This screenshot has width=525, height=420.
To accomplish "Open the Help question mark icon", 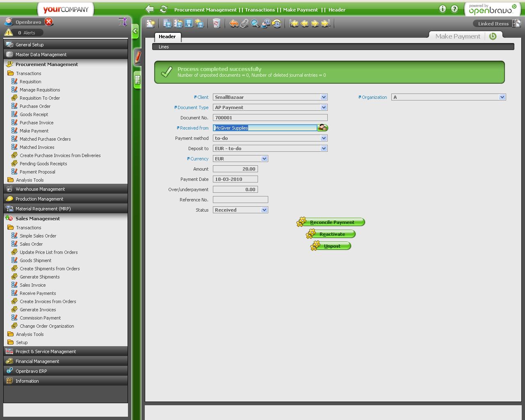I will 454,9.
